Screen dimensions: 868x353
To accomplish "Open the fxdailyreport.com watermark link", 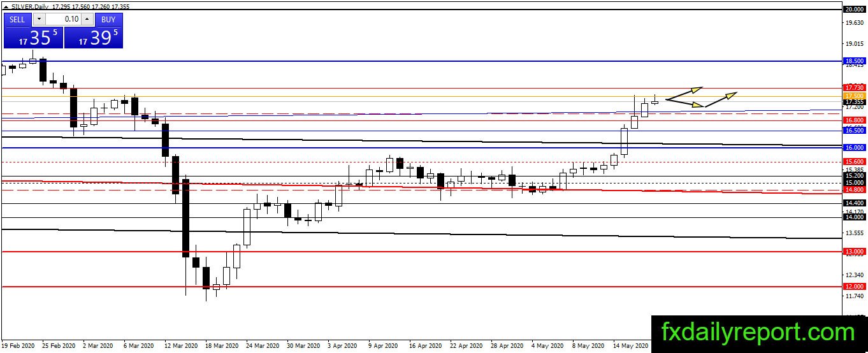I will coord(758,333).
